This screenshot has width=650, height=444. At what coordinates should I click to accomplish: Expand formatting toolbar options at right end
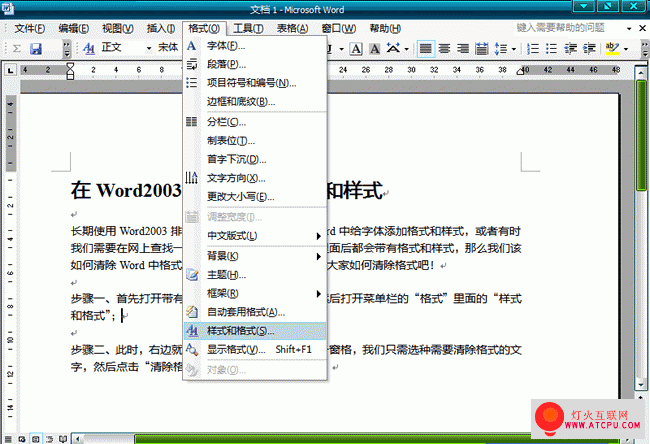click(x=645, y=49)
